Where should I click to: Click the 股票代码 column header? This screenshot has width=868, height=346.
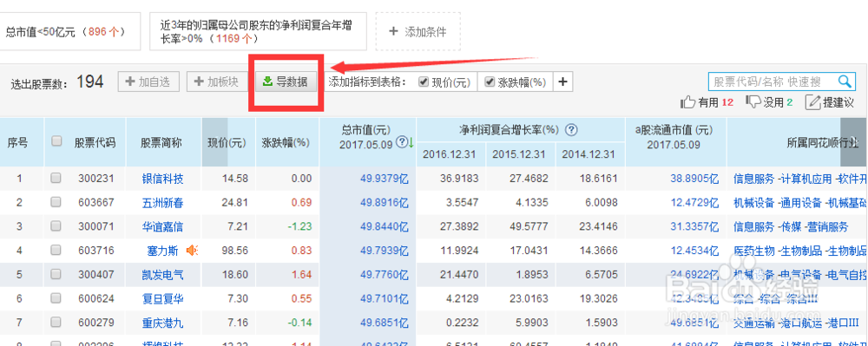[95, 142]
